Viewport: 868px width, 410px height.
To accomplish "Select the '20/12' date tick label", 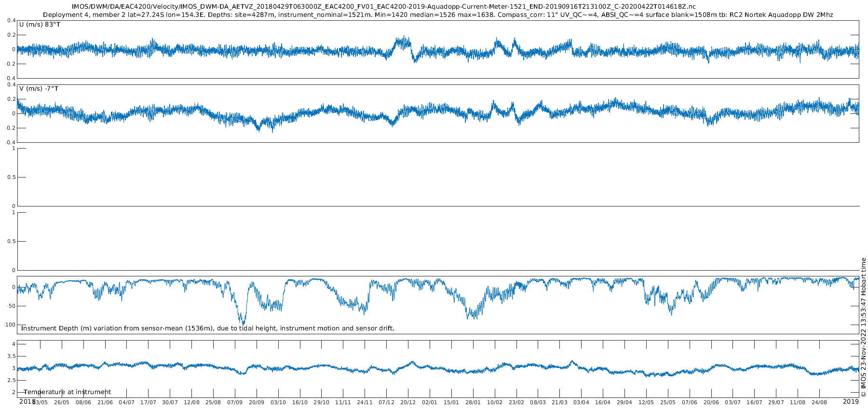I will tap(408, 402).
